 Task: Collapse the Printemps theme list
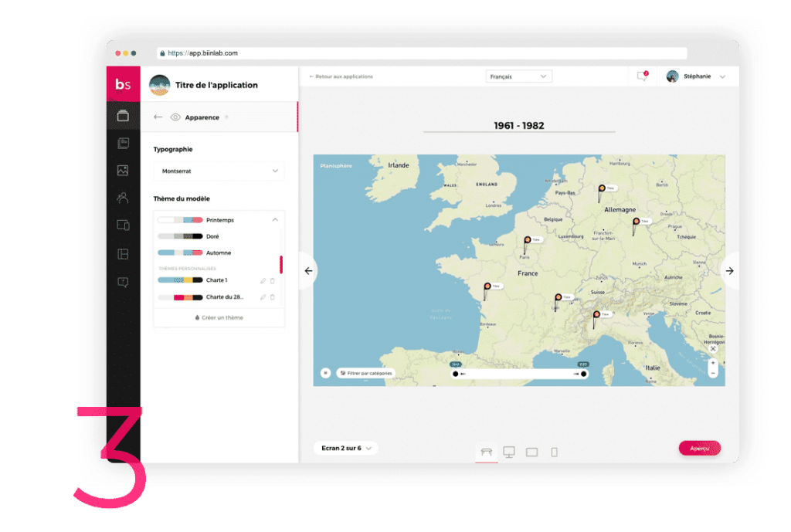[x=275, y=220]
